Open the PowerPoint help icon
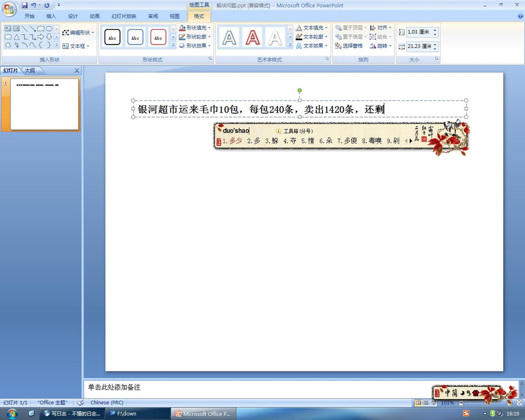Screen dimensions: 525x420 point(520,16)
